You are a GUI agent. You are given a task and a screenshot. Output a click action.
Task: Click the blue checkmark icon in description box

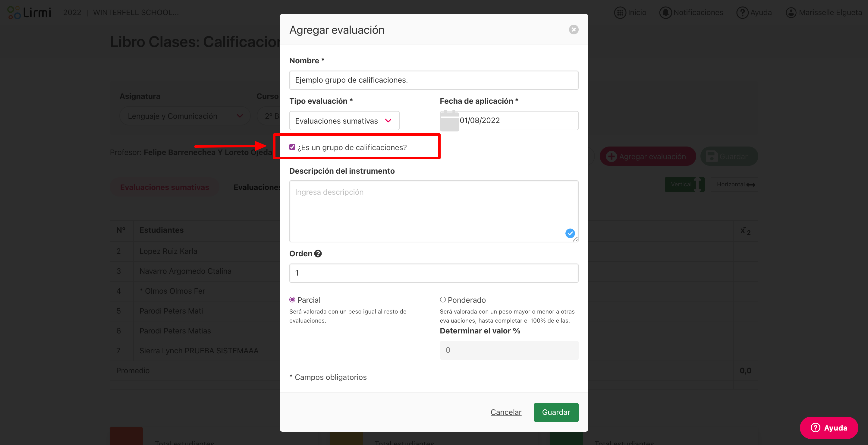click(570, 233)
